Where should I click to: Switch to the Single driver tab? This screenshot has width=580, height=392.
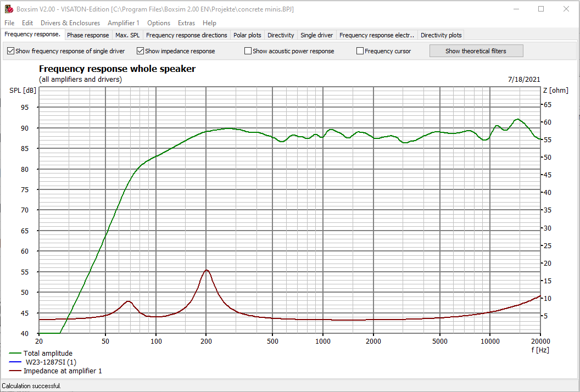[x=316, y=35]
